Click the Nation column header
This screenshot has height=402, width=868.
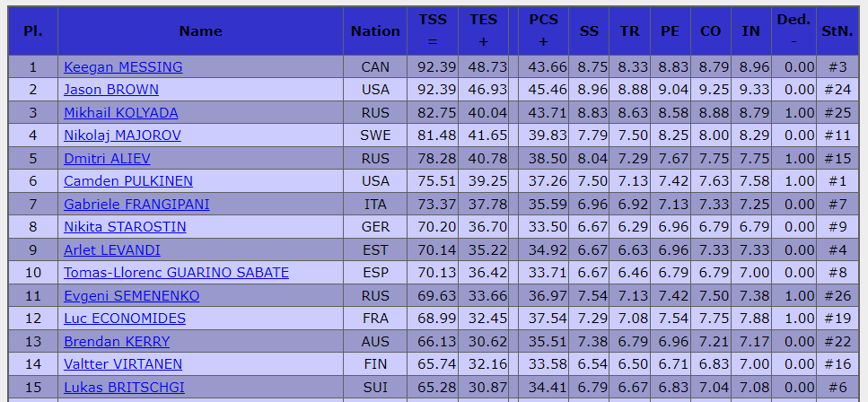[x=375, y=31]
